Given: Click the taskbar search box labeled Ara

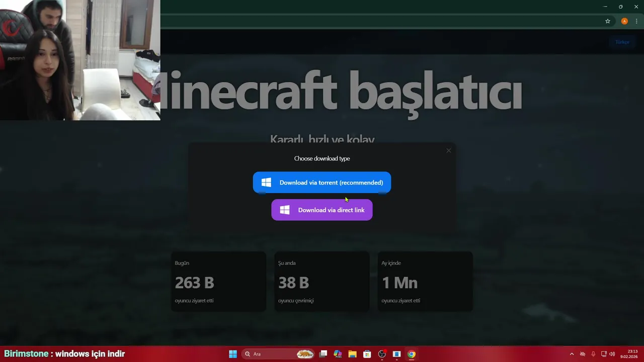Looking at the screenshot, I should [x=278, y=354].
